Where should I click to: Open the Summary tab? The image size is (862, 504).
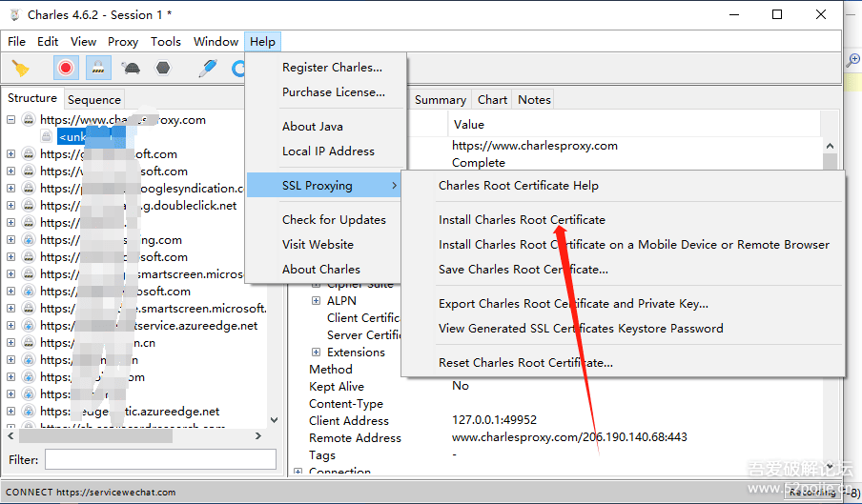pyautogui.click(x=441, y=100)
